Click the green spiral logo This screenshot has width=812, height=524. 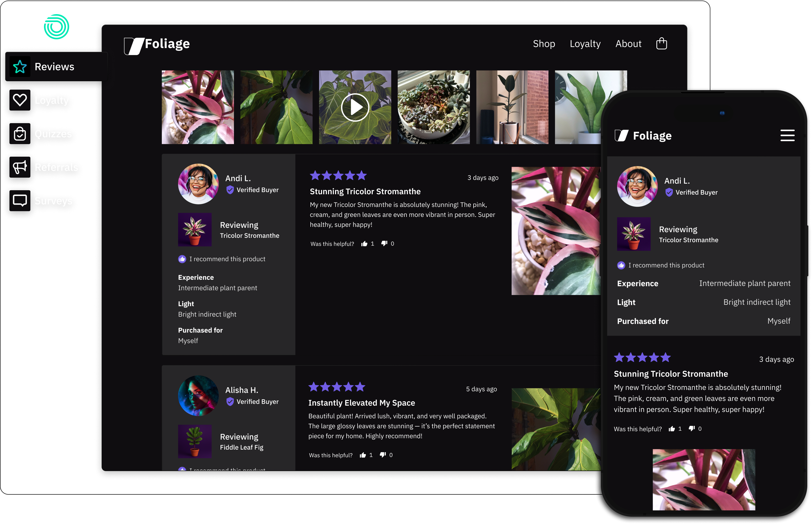pyautogui.click(x=57, y=26)
